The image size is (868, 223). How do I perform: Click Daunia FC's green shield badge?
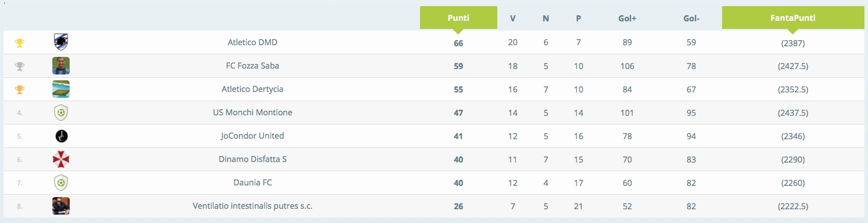(x=61, y=182)
